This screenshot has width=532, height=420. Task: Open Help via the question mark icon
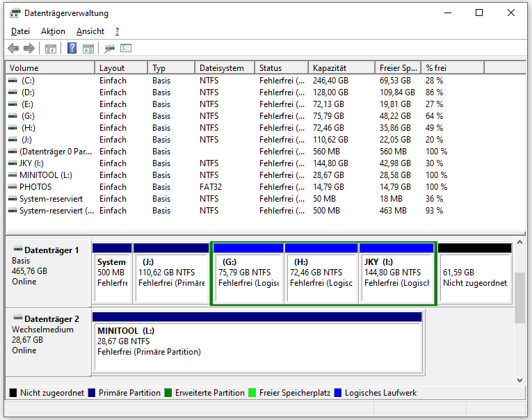(72, 48)
